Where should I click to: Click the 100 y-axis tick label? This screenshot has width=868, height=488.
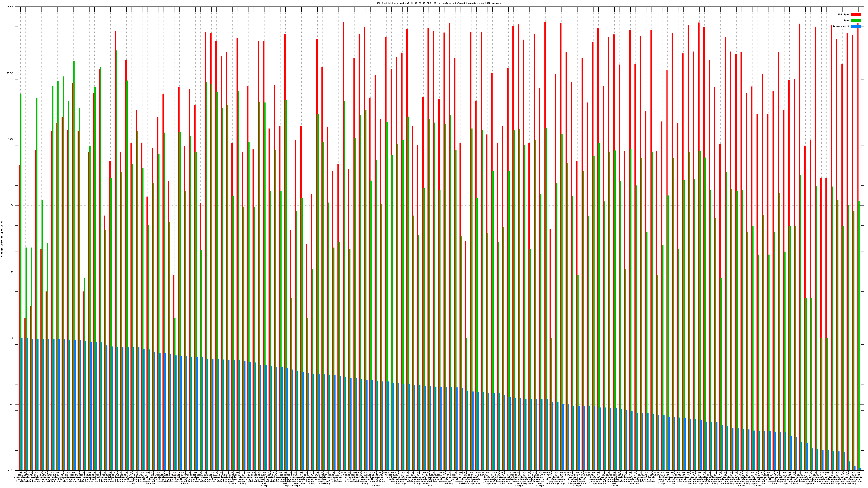pyautogui.click(x=12, y=206)
